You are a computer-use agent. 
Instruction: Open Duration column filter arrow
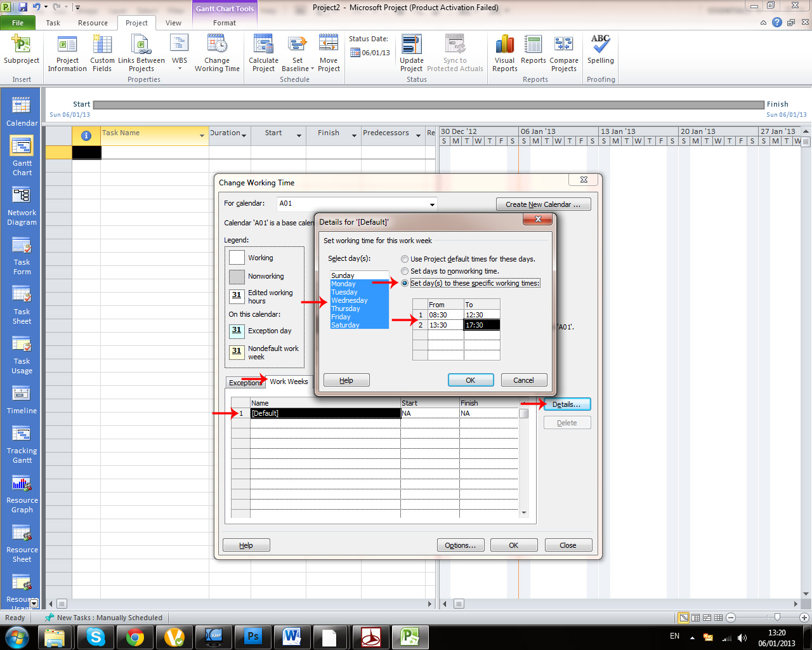(244, 135)
